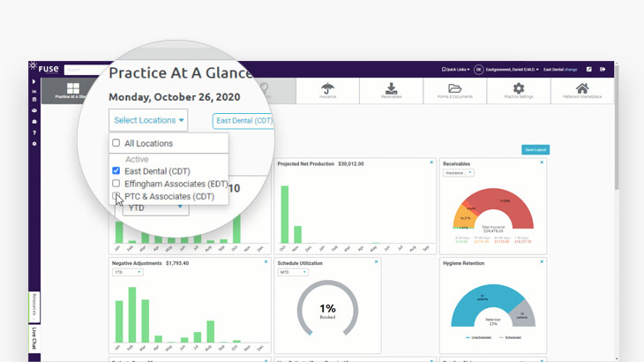Screen dimensions: 644x362
Task: Check Effingham Associates (EDT) checkbox
Action: (116, 184)
